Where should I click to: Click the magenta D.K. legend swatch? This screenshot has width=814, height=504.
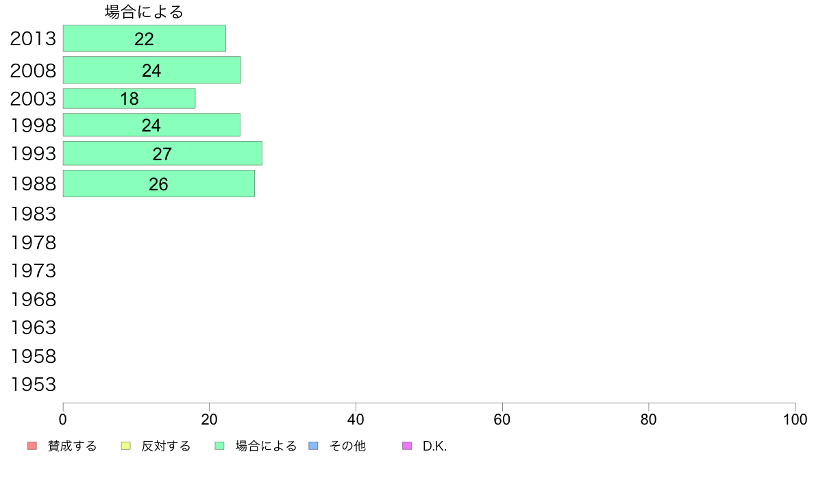click(407, 446)
